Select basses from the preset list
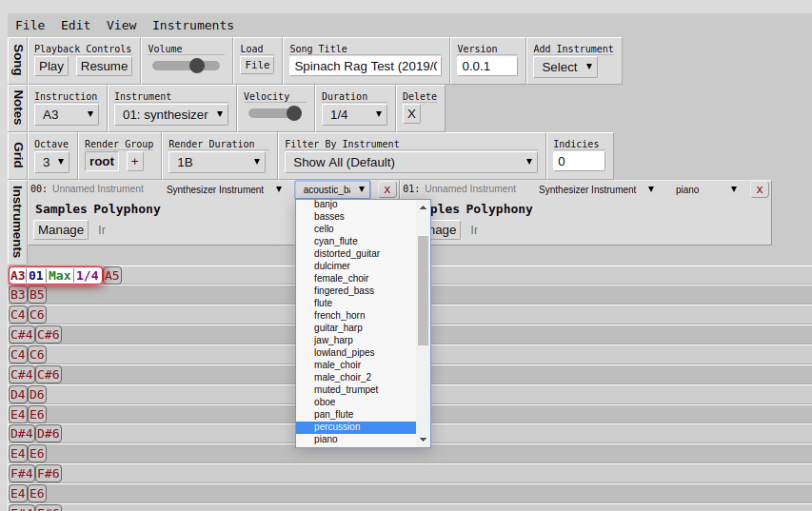Viewport: 812px width, 511px height. 356,216
